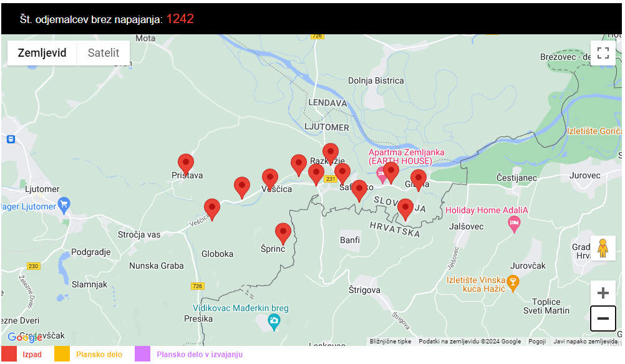Click the Google logo
The height and width of the screenshot is (364, 625).
coord(25,337)
